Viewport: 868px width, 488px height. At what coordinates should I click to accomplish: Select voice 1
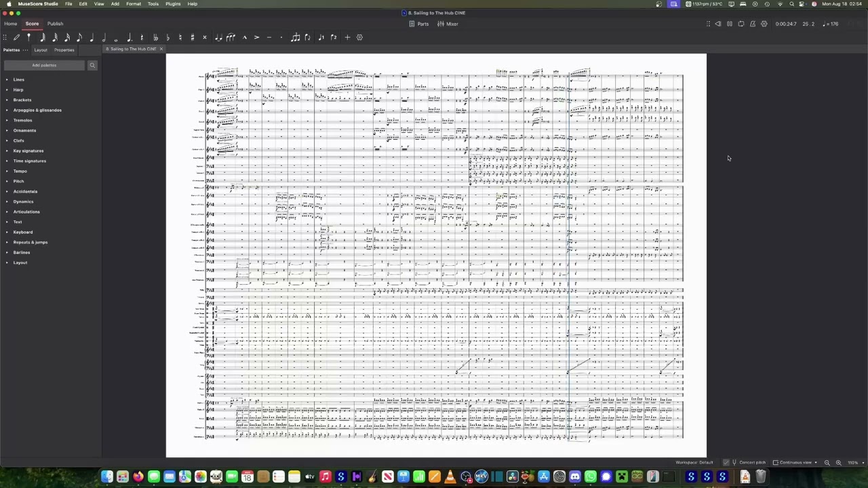[321, 37]
